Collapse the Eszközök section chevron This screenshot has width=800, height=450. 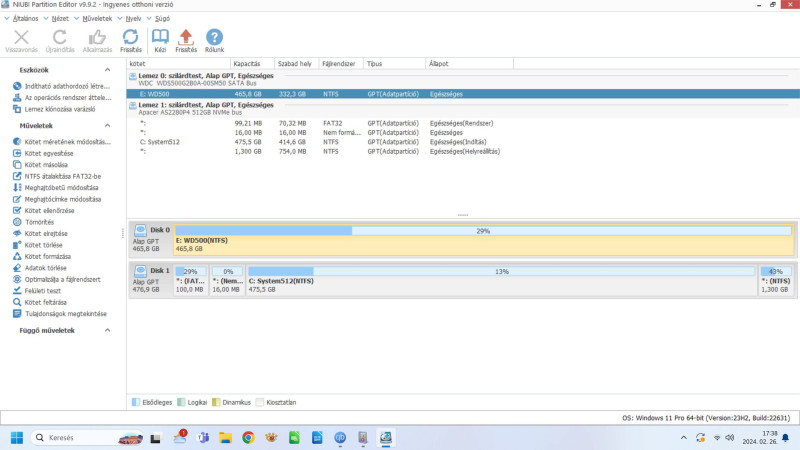(x=107, y=70)
